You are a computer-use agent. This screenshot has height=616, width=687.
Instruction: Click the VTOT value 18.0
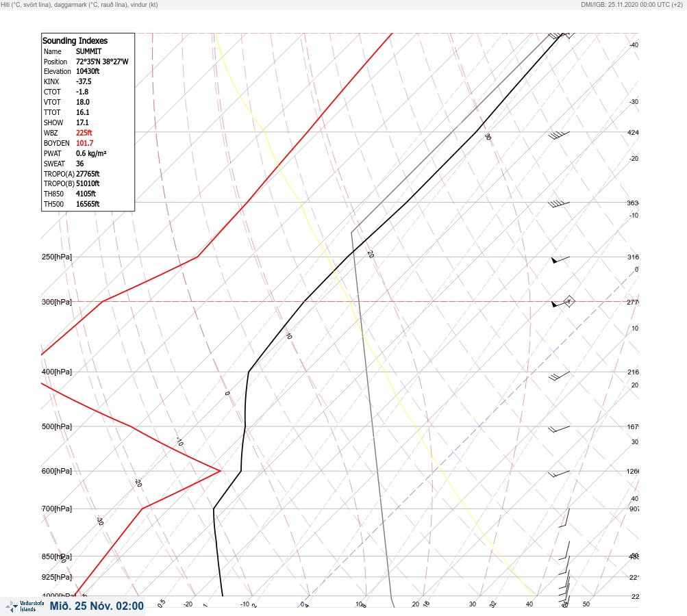83,102
